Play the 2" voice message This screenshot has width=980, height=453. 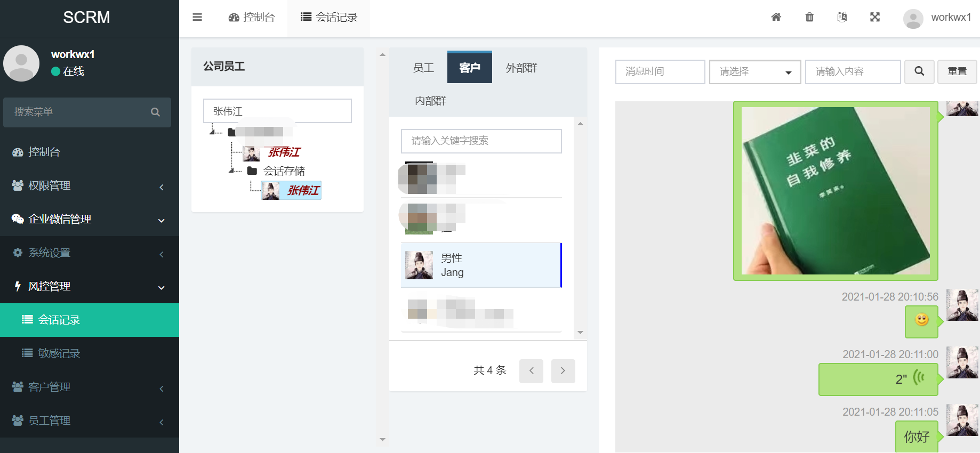click(x=878, y=379)
